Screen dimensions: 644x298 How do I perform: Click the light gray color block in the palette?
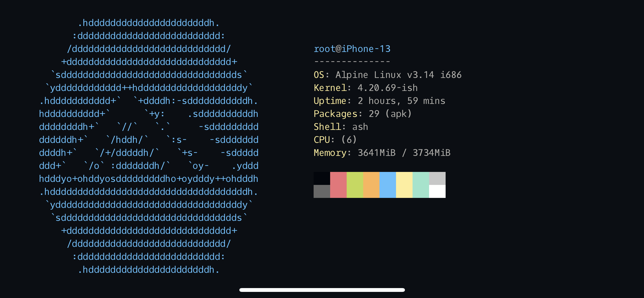pyautogui.click(x=437, y=178)
